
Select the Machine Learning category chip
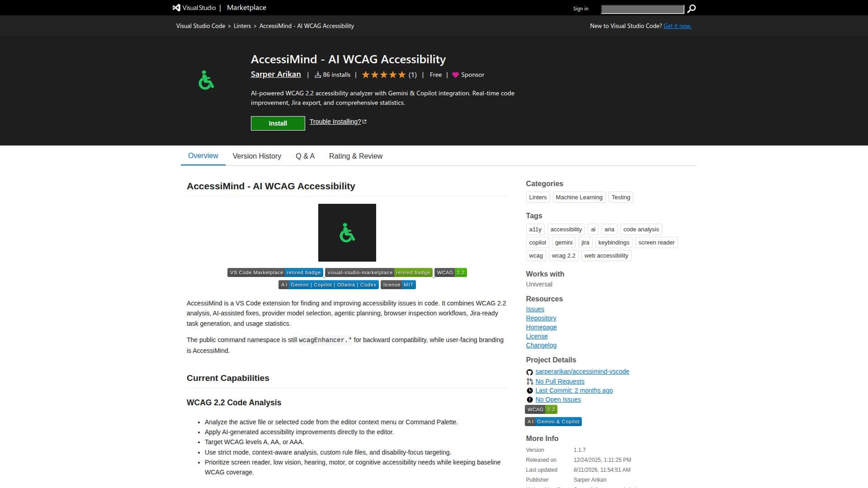pos(579,197)
